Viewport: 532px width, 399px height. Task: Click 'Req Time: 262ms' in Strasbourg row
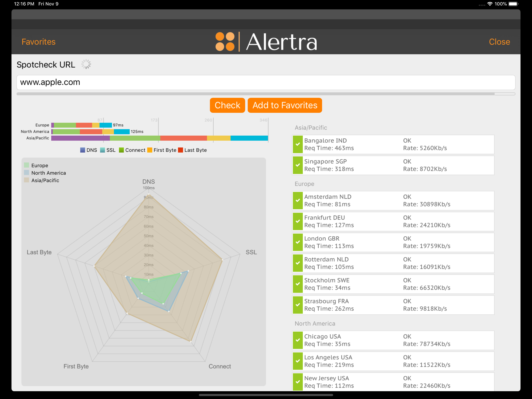[x=329, y=309]
